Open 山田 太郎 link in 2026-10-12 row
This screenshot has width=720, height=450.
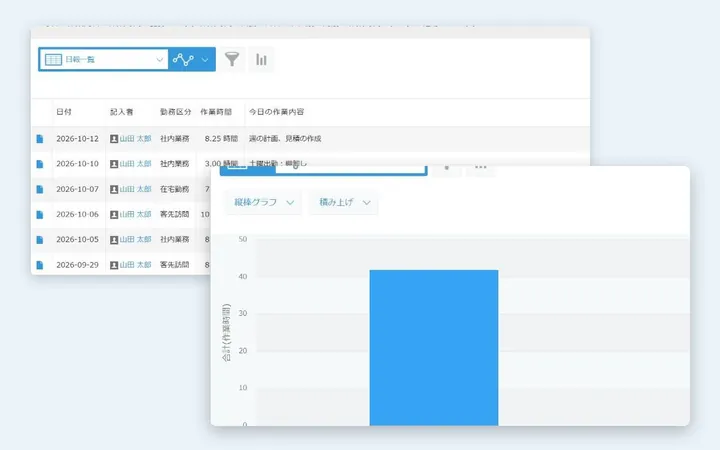coord(135,139)
